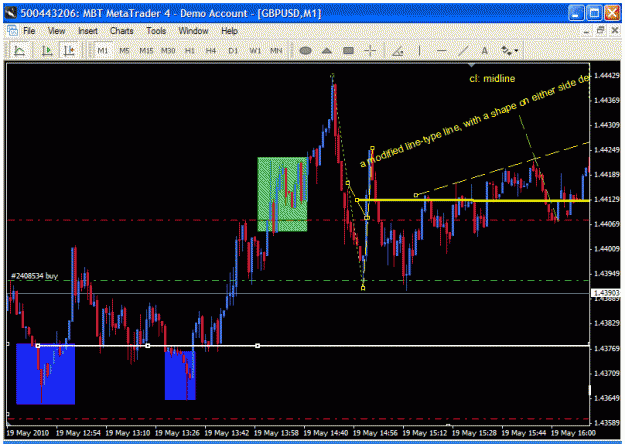Image resolution: width=625 pixels, height=444 pixels.
Task: Switch to the M15 timeframe
Action: click(x=146, y=51)
